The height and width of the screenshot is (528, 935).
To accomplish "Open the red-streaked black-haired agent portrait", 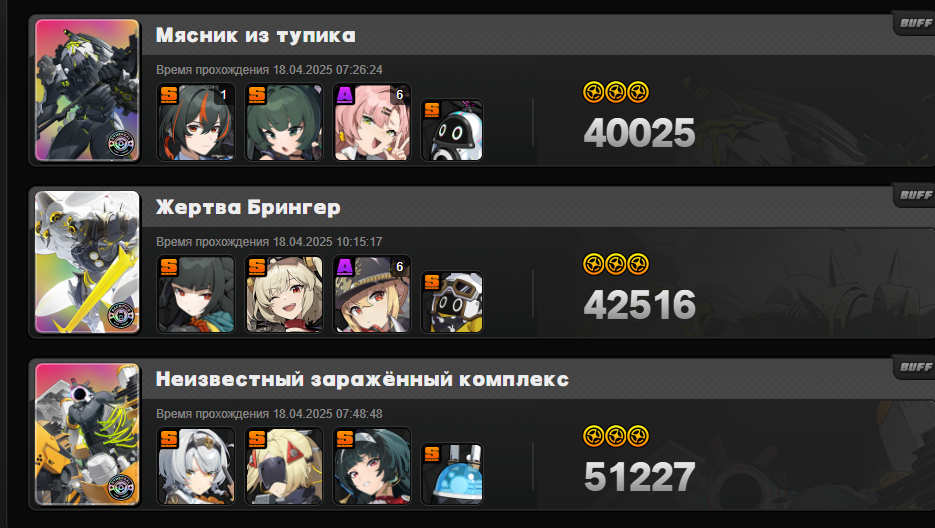I will [196, 122].
